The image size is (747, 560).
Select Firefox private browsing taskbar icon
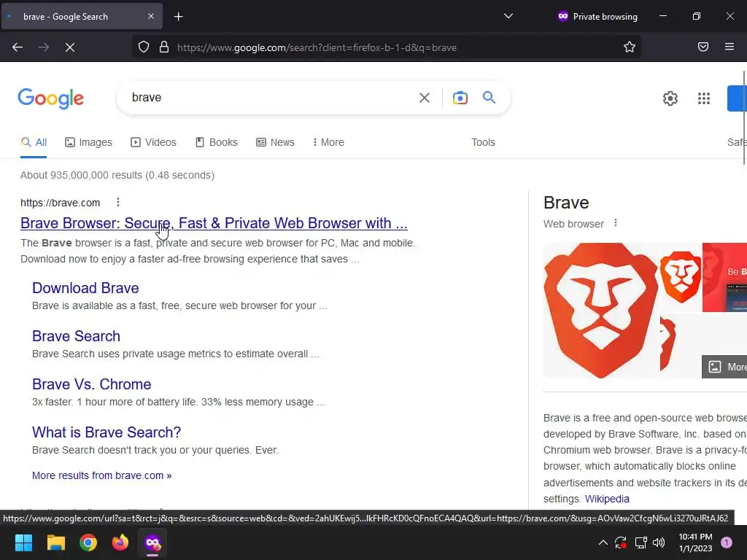click(152, 542)
